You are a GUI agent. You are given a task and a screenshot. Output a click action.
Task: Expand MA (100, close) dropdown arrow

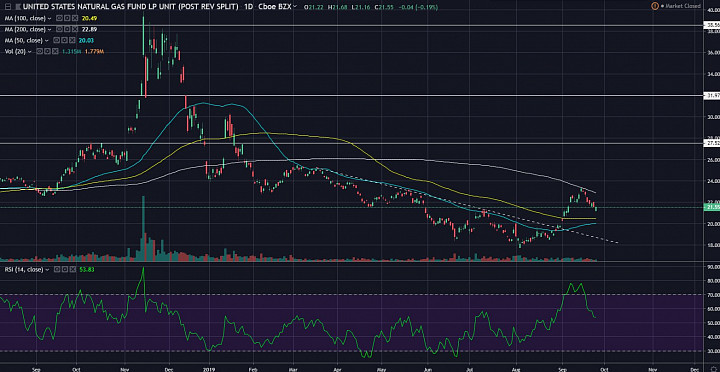click(x=50, y=18)
